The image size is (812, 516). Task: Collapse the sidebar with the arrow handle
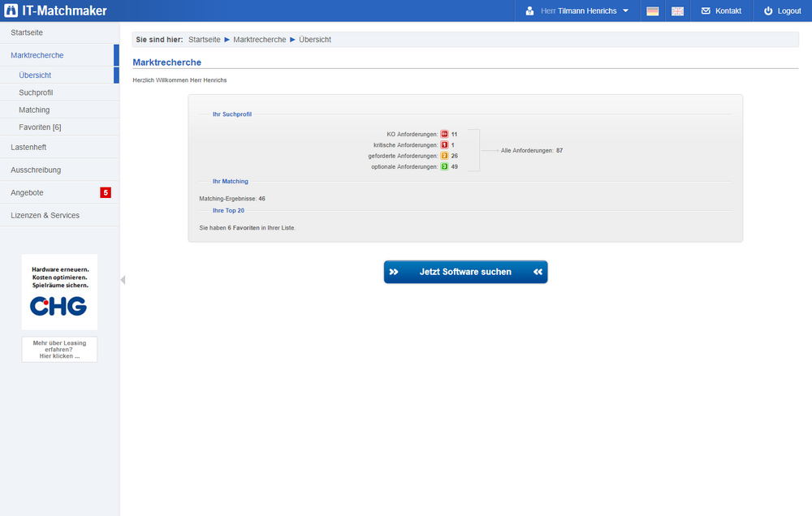123,280
